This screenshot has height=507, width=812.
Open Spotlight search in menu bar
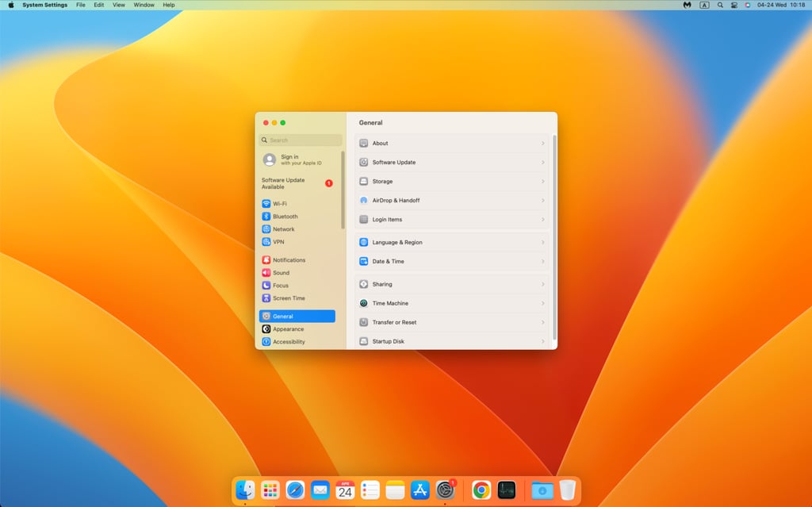[x=720, y=5]
